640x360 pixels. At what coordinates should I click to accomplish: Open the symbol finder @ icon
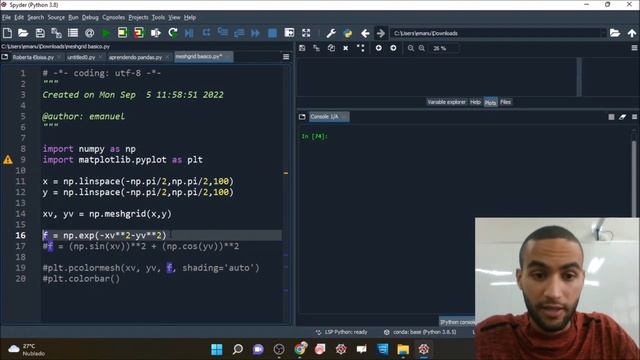89,33
